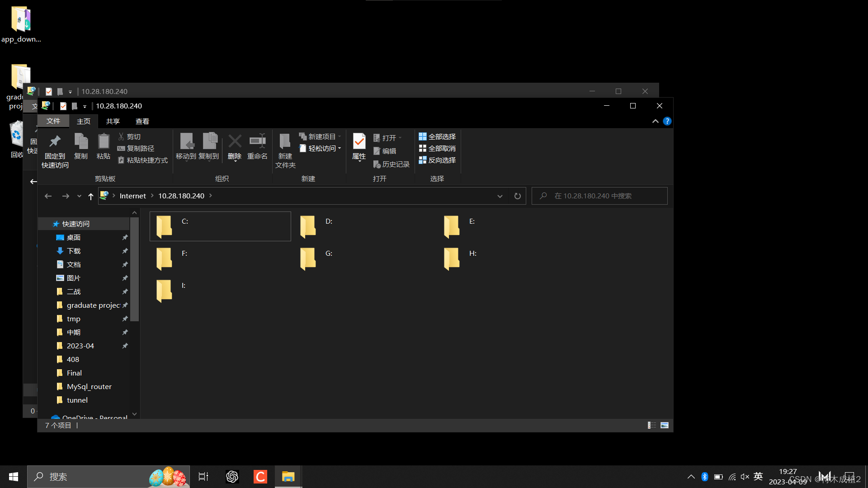Screen dimensions: 868x488
Task: Switch to details view in status bar
Action: (651, 425)
